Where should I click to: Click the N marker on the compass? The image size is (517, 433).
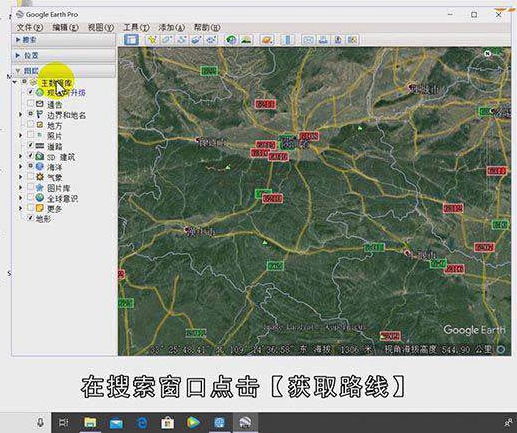pos(487,54)
